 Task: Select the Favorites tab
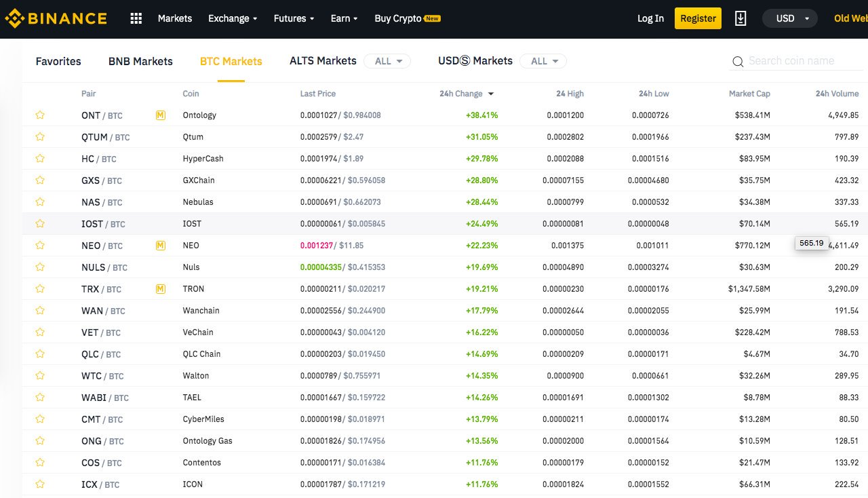[58, 61]
